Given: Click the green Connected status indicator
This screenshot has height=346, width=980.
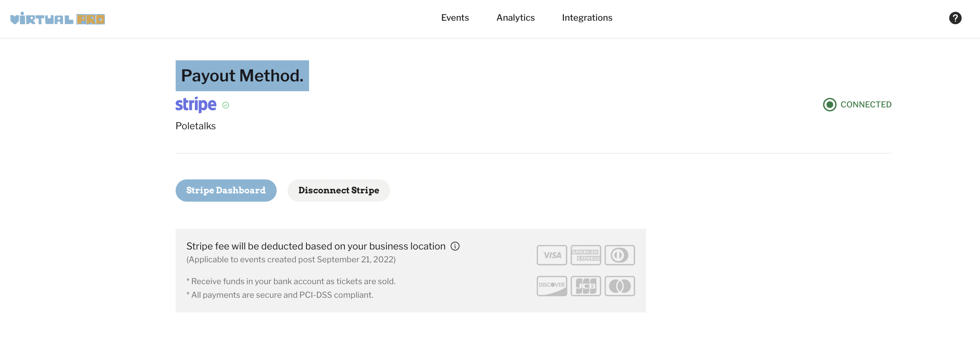Looking at the screenshot, I should pos(829,104).
